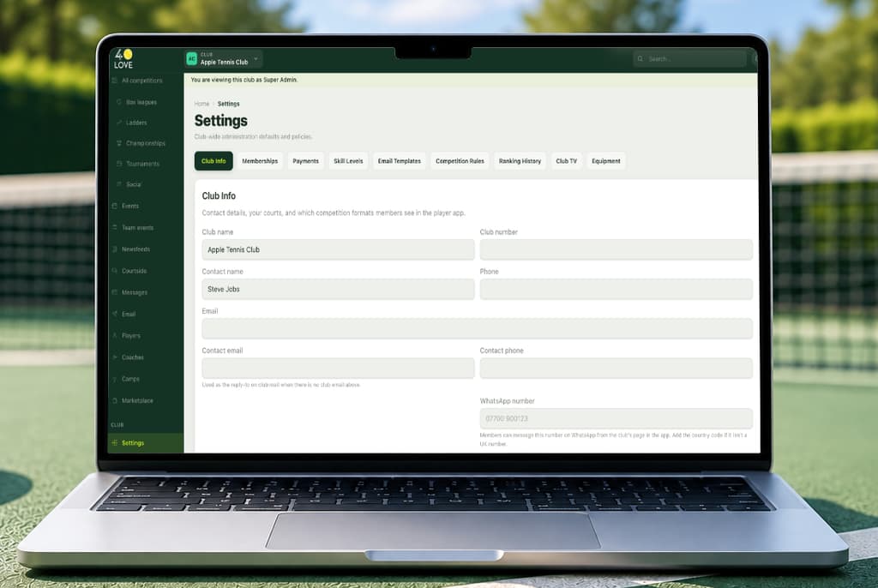Focus the top Search field

[690, 59]
